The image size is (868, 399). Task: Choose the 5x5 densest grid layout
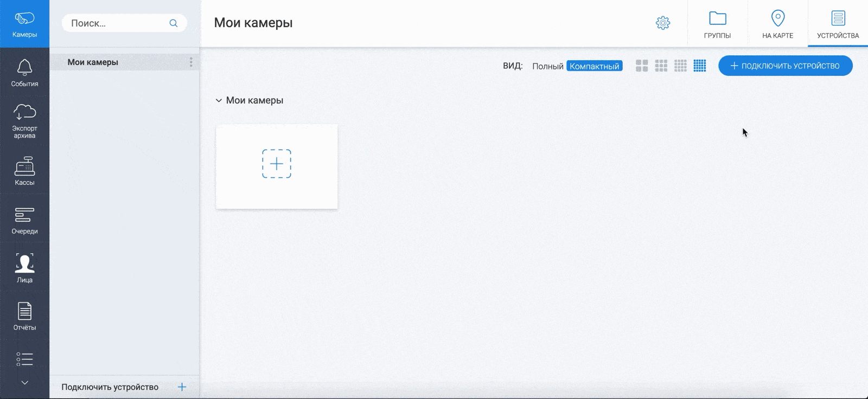[700, 66]
